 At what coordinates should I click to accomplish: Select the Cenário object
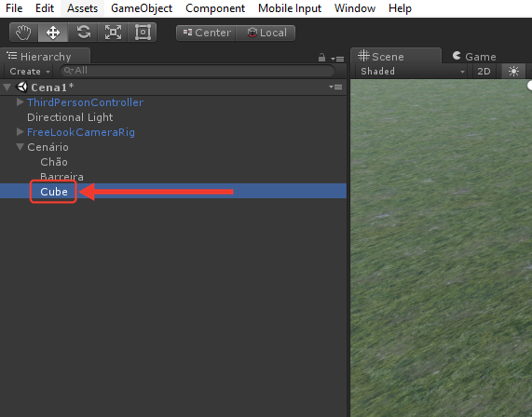[48, 147]
